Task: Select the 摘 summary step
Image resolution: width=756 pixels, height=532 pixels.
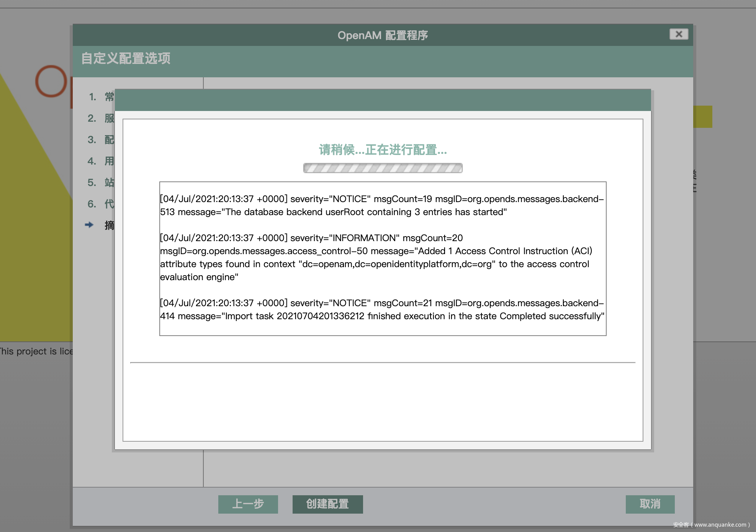Action: (x=109, y=225)
